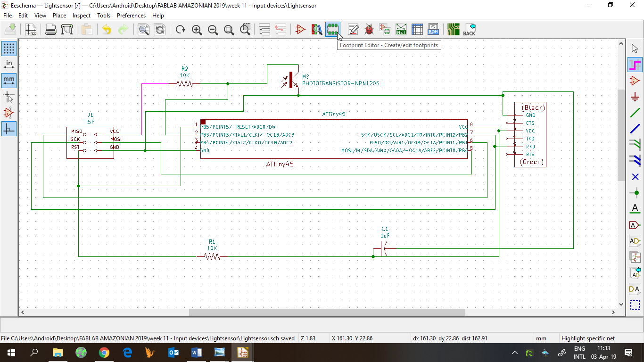644x362 pixels.
Task: Open the Edit menu
Action: coord(23,16)
